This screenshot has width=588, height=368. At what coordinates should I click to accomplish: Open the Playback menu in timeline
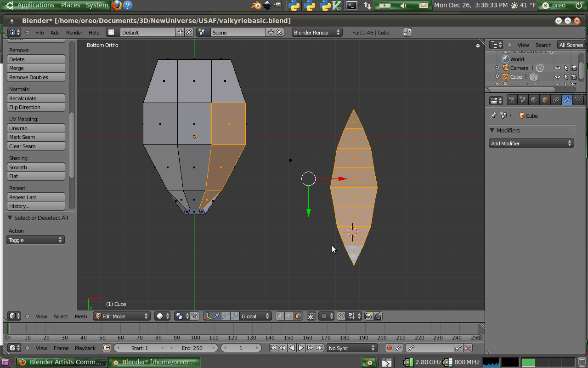pos(85,348)
